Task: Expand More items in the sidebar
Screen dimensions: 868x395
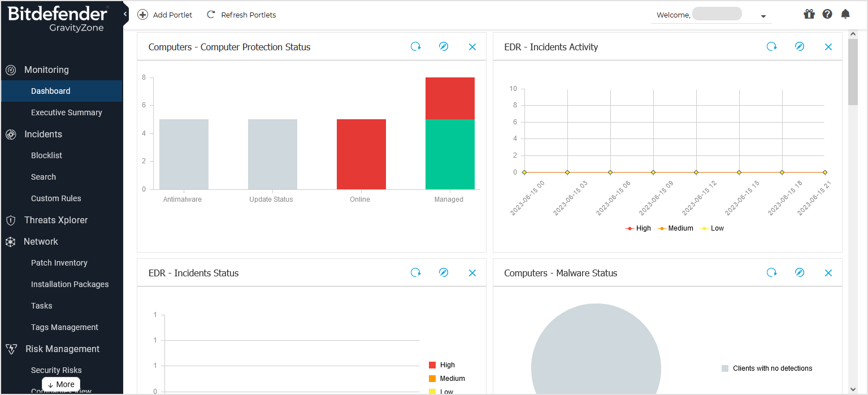Action: click(61, 384)
